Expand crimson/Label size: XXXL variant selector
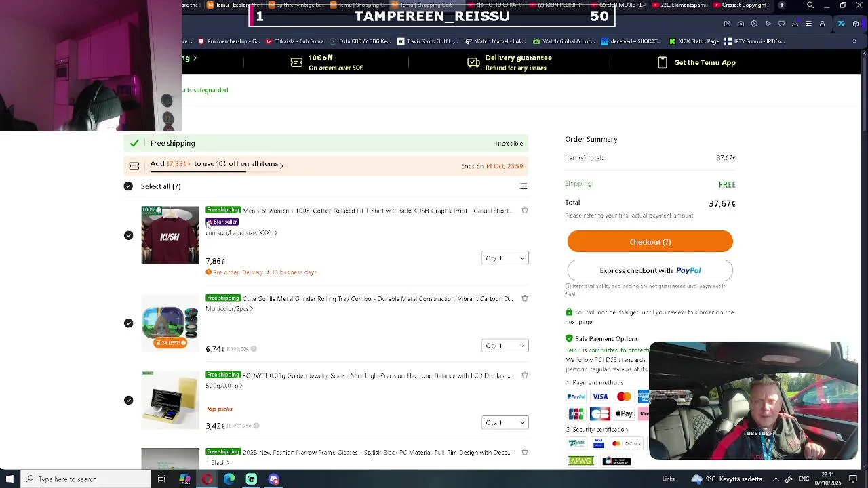 [x=241, y=232]
